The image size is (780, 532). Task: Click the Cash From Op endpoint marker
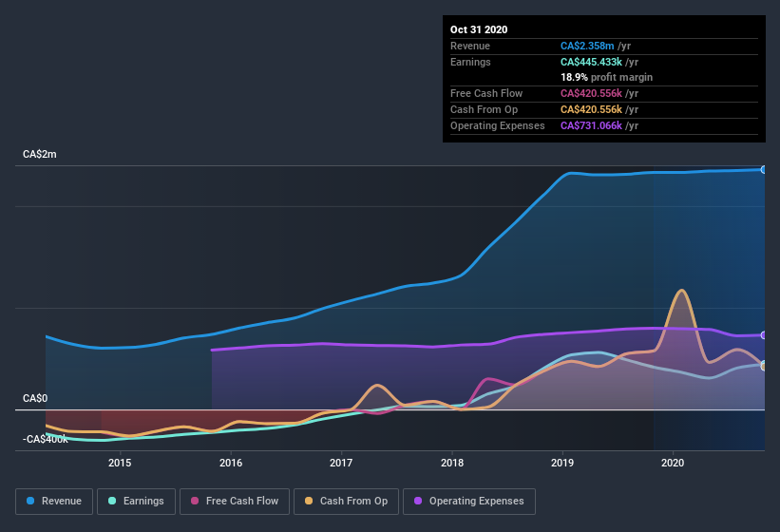tap(764, 367)
